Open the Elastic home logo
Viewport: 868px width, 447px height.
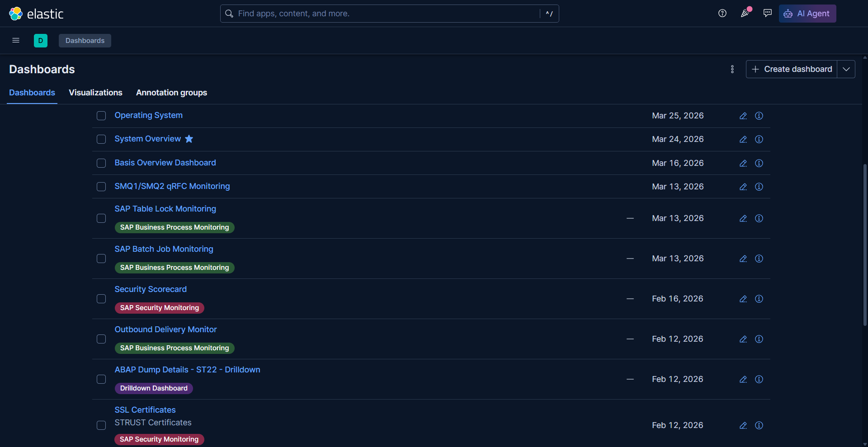point(36,14)
